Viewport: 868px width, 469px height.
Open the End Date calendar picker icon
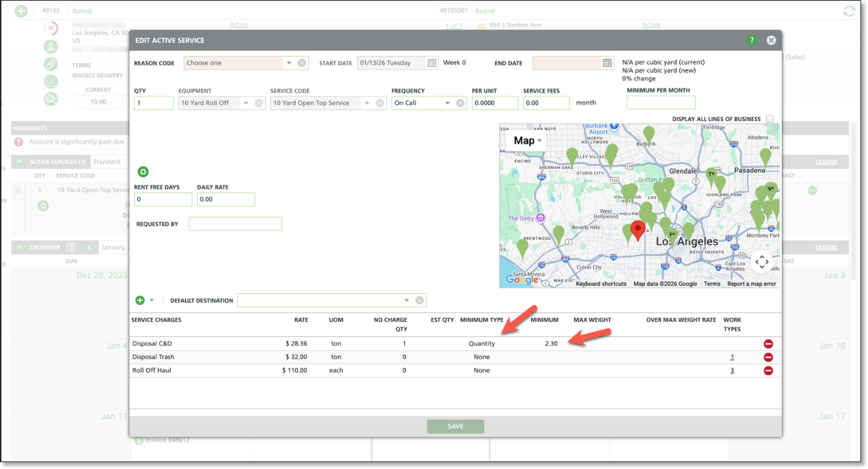(607, 63)
